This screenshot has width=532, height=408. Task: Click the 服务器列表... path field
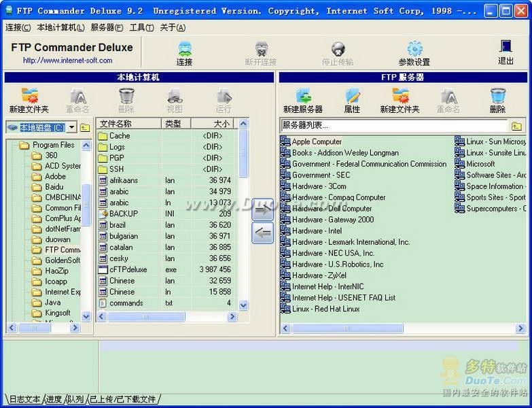[393, 126]
